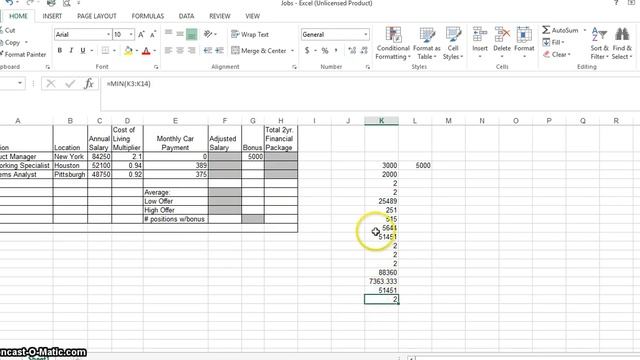
Task: Click the Orientation icon
Action: click(x=209, y=34)
